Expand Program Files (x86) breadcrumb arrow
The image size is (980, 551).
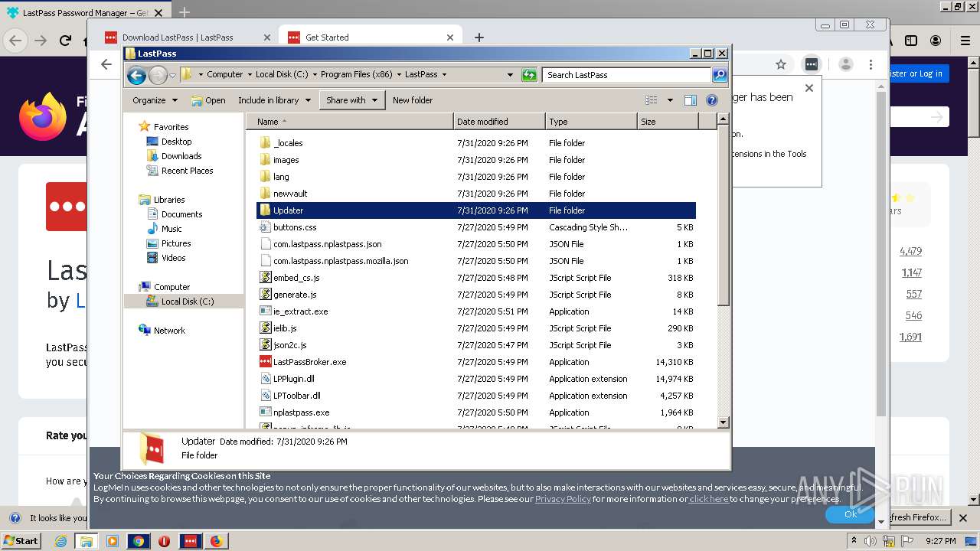pyautogui.click(x=400, y=75)
